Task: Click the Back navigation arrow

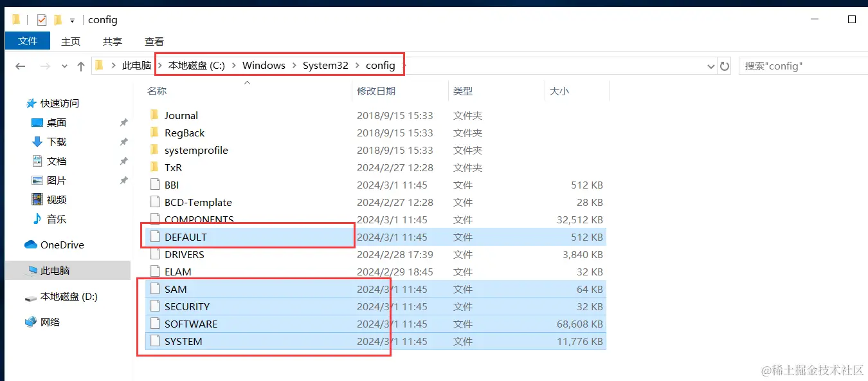Action: pos(21,66)
